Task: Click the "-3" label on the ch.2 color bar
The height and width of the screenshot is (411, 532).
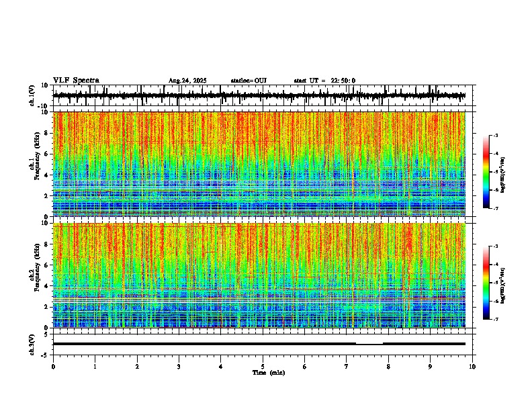Action: tap(496, 246)
